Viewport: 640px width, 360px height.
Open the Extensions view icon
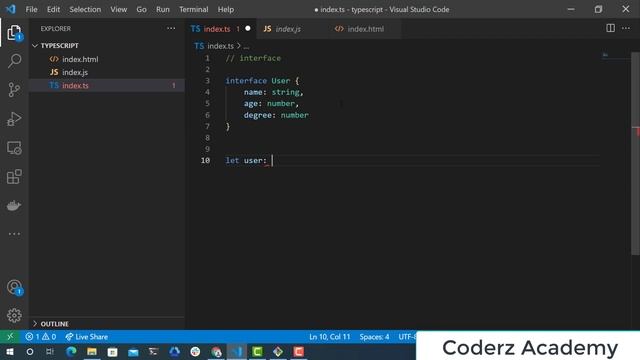(14, 177)
